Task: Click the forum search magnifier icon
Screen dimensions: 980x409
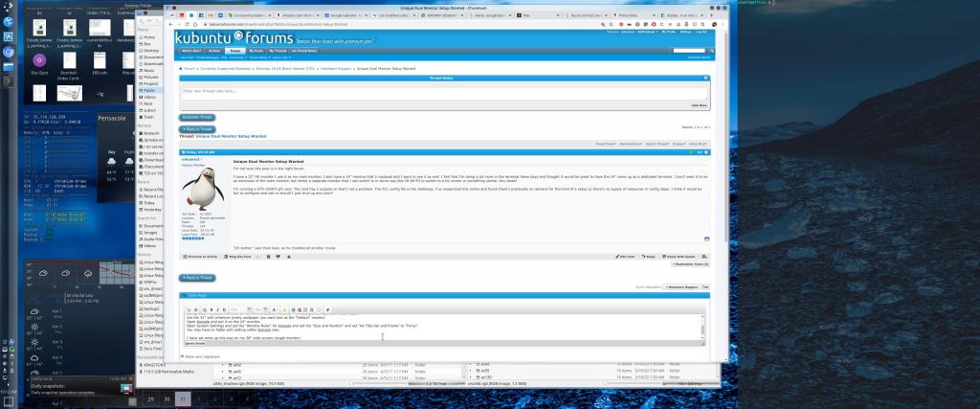Action: [x=711, y=51]
